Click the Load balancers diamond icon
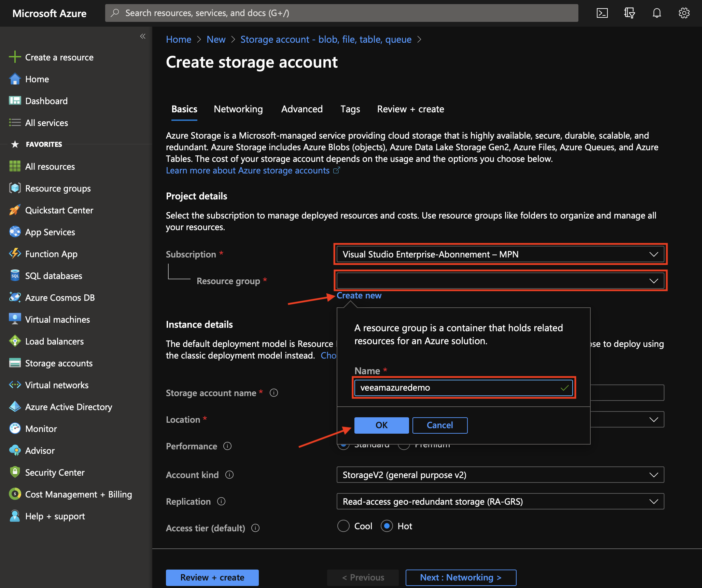Viewport: 702px width, 588px height. point(15,341)
